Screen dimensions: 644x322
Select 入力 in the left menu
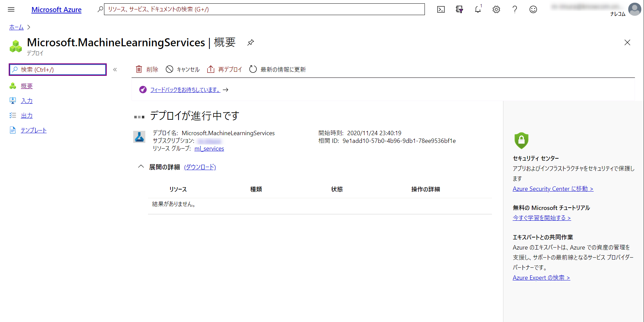coord(27,101)
